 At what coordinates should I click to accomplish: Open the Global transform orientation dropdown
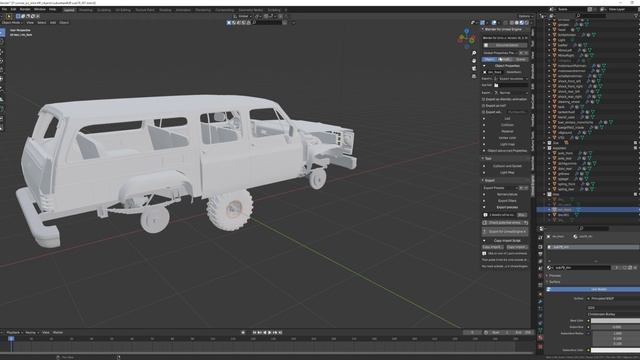pos(242,16)
